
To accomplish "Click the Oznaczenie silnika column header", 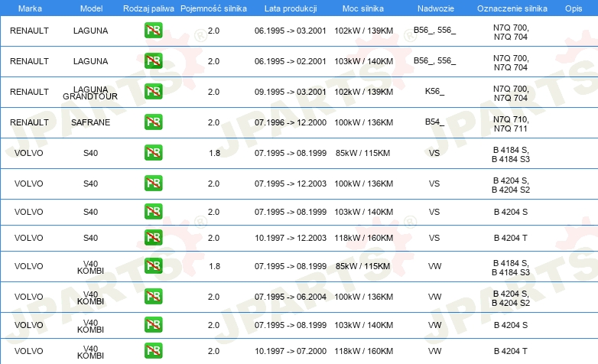I will point(512,8).
